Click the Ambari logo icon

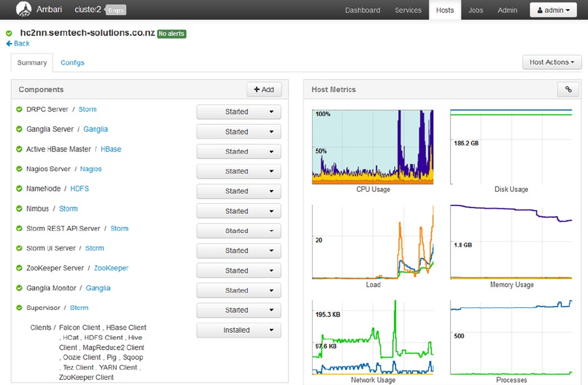coord(23,9)
